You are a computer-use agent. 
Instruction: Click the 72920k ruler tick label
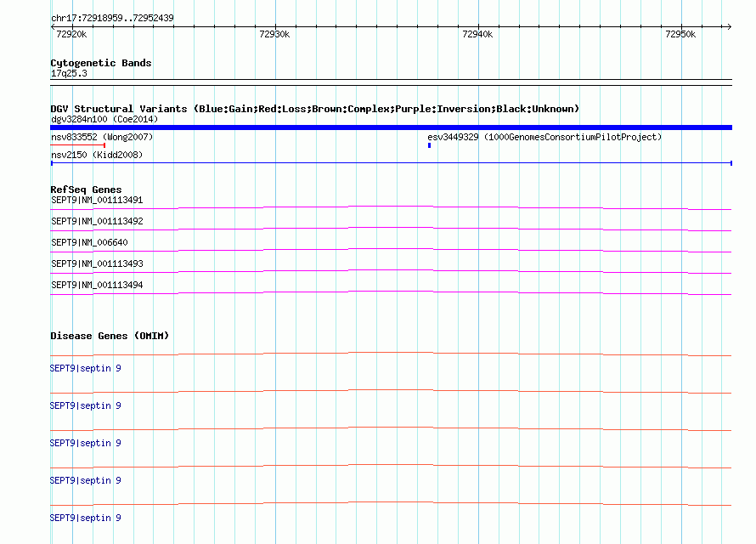click(x=71, y=34)
